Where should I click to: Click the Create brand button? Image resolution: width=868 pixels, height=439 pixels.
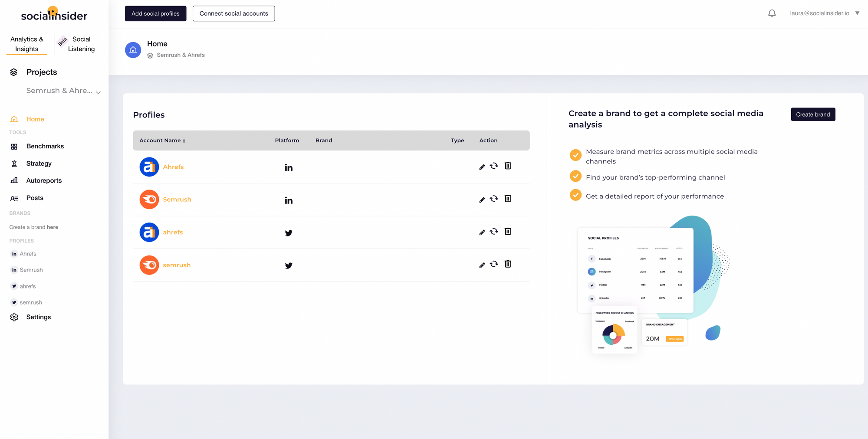[812, 115]
